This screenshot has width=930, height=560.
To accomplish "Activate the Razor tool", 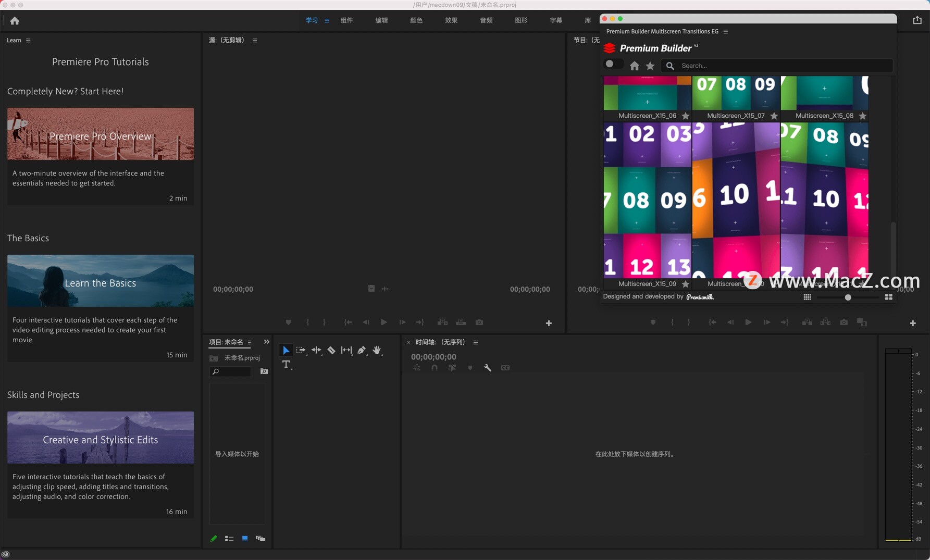I will (x=331, y=350).
